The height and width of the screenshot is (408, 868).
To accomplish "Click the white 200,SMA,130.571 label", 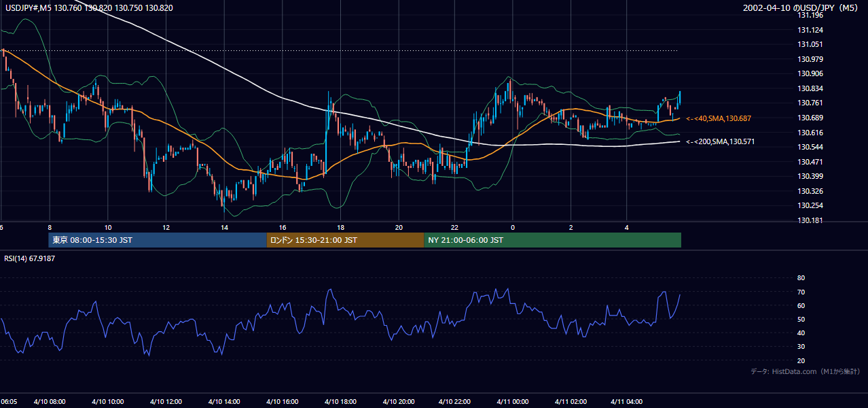I will [720, 142].
